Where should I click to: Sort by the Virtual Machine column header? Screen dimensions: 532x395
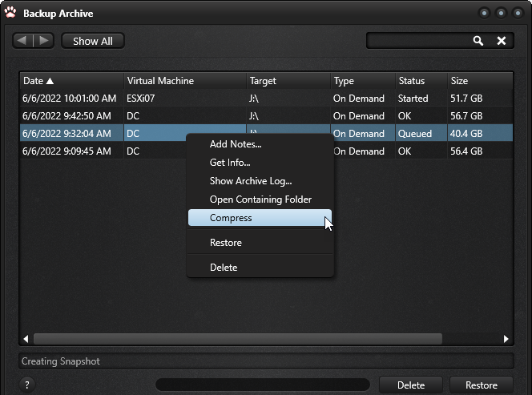pyautogui.click(x=185, y=81)
